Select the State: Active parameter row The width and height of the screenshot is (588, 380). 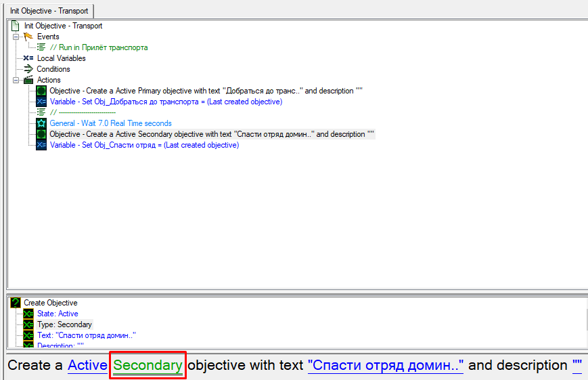(x=58, y=314)
